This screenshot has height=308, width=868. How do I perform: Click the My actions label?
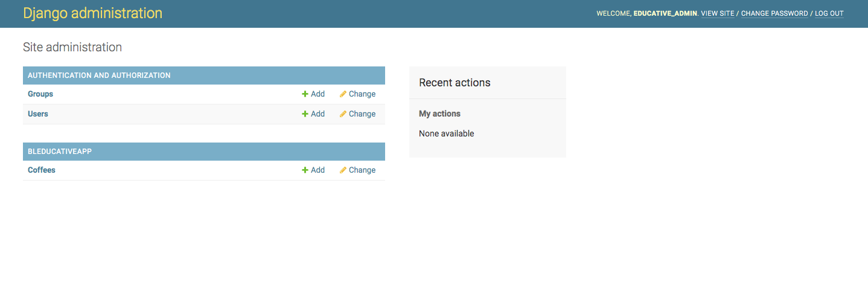pyautogui.click(x=439, y=114)
